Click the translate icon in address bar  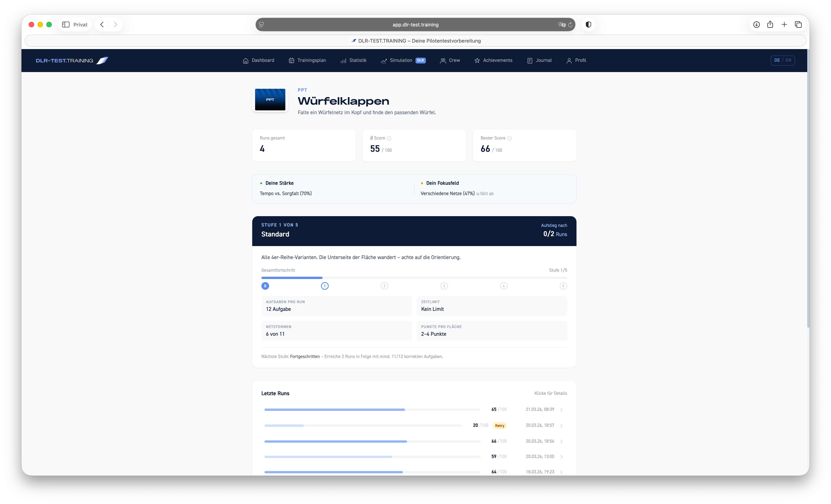(x=562, y=25)
